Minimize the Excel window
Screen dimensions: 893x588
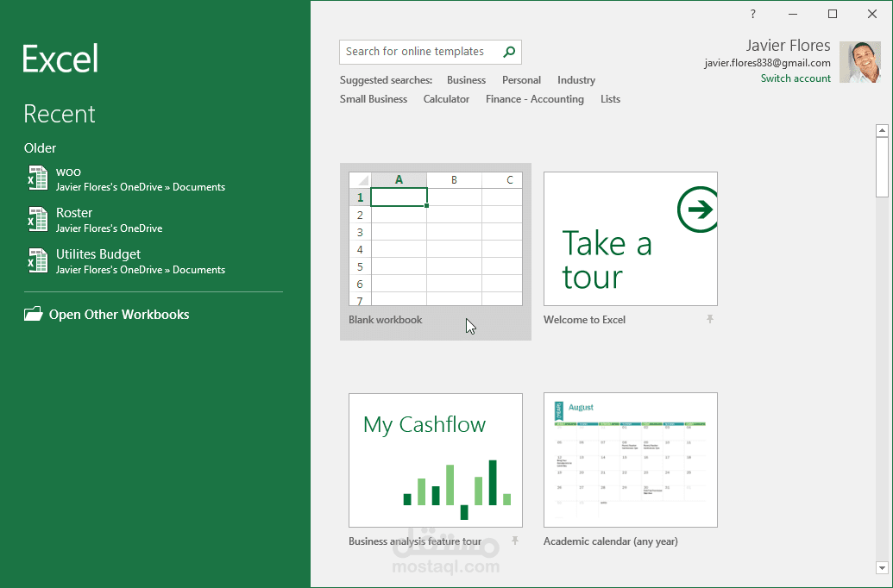[793, 14]
